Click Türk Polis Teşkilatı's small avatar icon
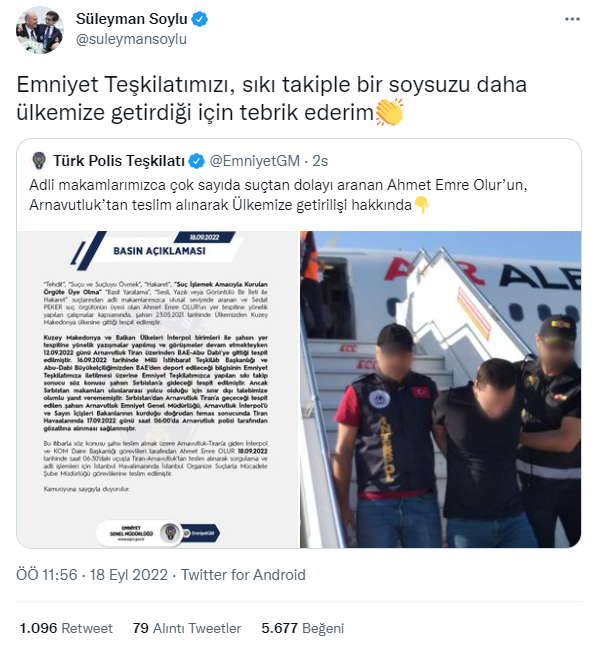The height and width of the screenshot is (654, 596). pyautogui.click(x=39, y=161)
